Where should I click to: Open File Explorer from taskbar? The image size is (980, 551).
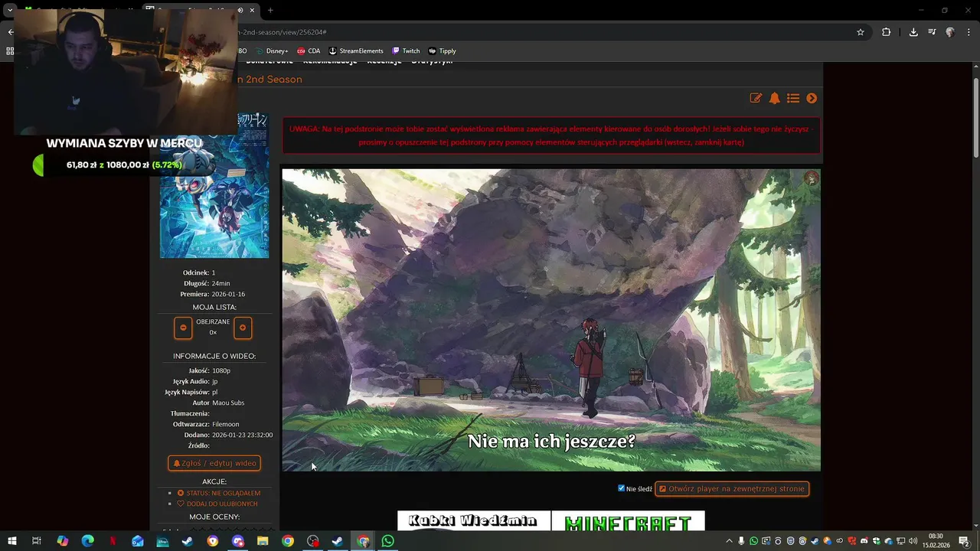pyautogui.click(x=263, y=541)
